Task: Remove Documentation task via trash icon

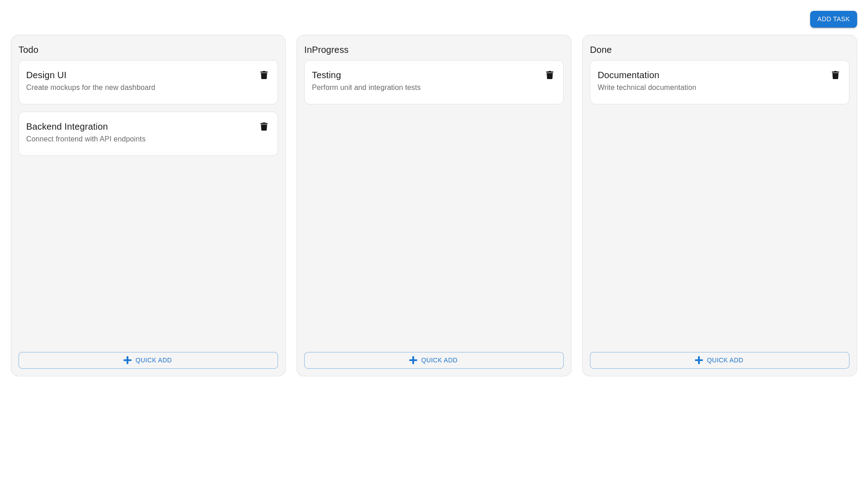Action: point(835,75)
